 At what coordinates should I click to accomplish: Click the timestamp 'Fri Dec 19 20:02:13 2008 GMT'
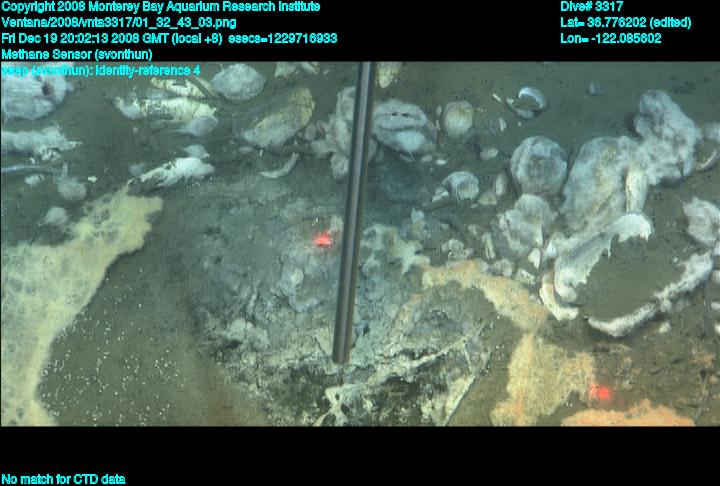click(85, 38)
